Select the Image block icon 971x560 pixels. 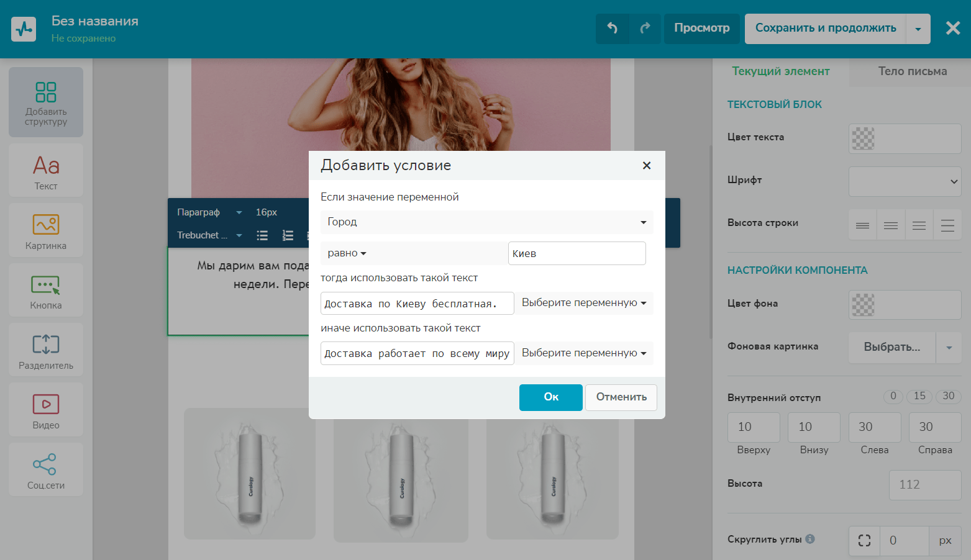click(x=46, y=230)
